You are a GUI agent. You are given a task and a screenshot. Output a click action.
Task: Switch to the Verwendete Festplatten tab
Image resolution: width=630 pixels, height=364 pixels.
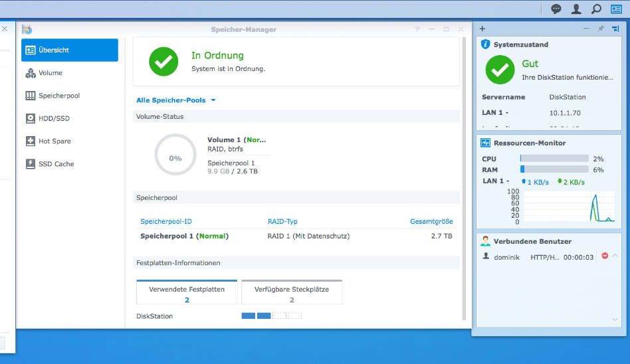click(x=187, y=292)
